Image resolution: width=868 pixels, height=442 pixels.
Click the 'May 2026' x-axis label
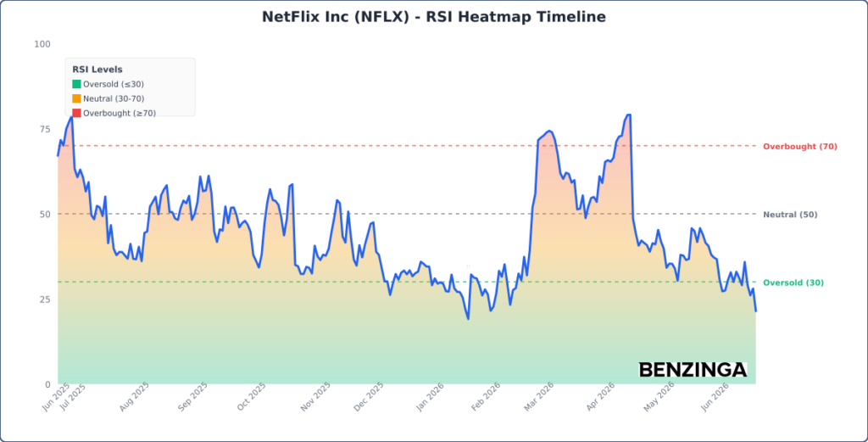coord(659,396)
